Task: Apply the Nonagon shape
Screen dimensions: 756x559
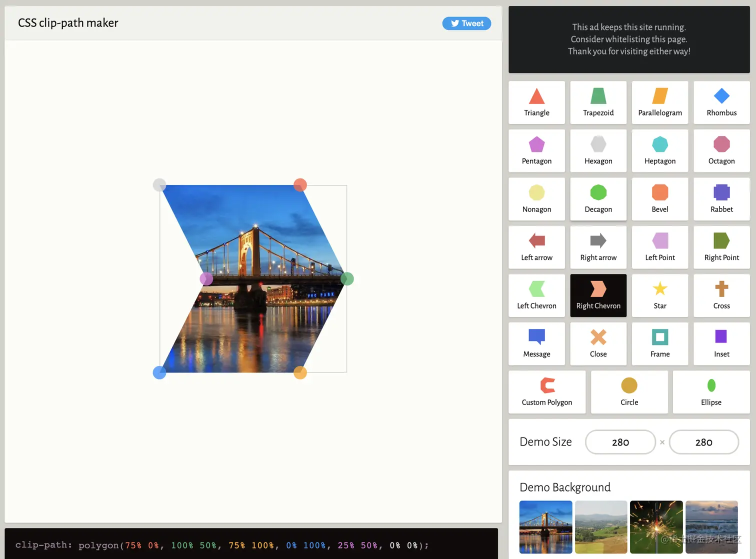Action: coord(536,199)
